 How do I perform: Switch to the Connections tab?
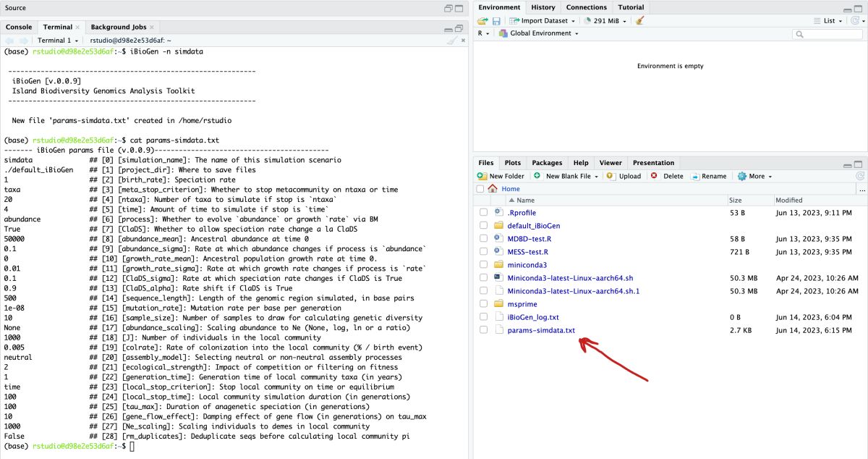pyautogui.click(x=587, y=7)
